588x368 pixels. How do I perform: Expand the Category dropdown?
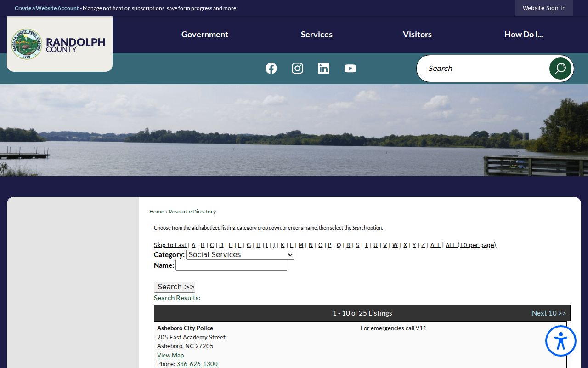tap(240, 255)
